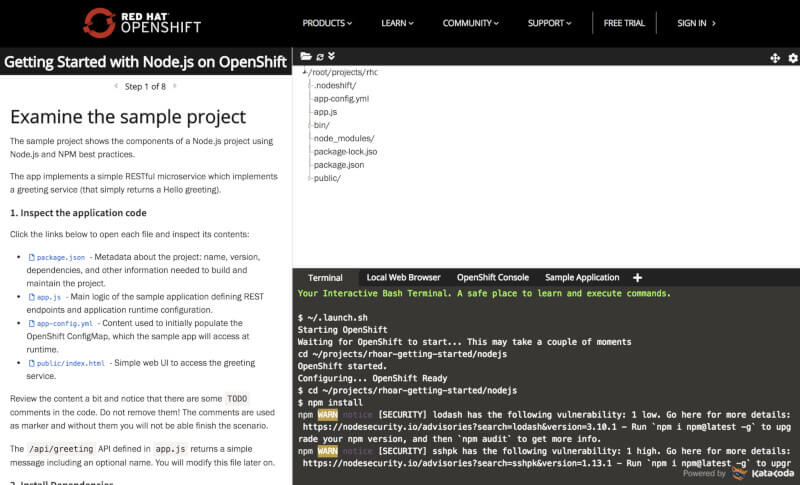This screenshot has height=485, width=800.
Task: Click 'Examine the sample project' heading
Action: pyautogui.click(x=128, y=117)
